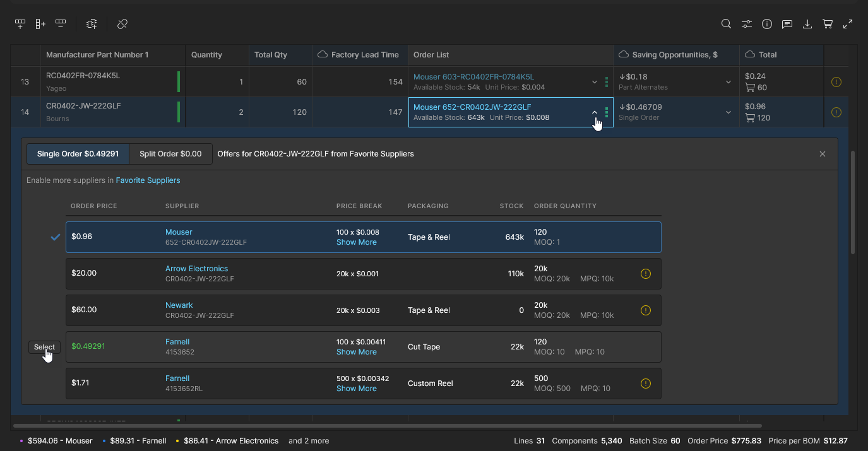Switch to the Split Order $0.00 tab
Screen dimensions: 868x451
point(170,154)
